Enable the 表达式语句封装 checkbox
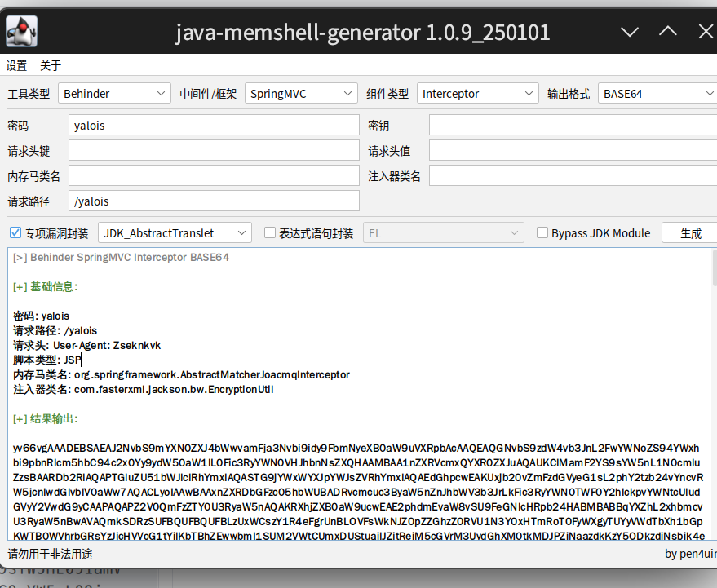 (270, 233)
